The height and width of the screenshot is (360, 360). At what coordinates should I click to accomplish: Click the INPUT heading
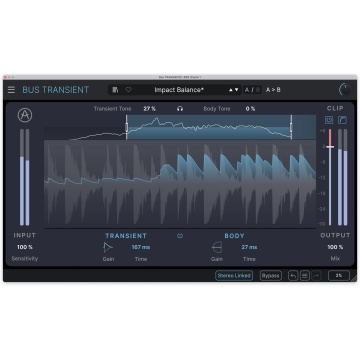pos(25,235)
